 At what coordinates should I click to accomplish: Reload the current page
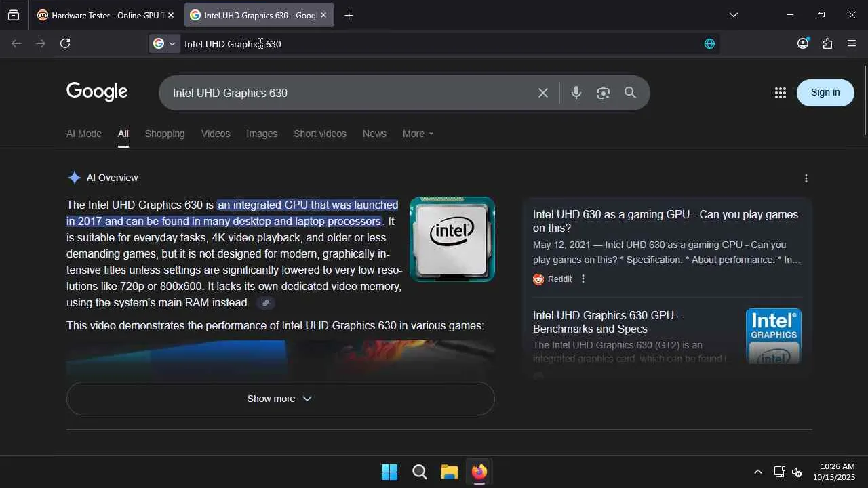click(x=65, y=43)
